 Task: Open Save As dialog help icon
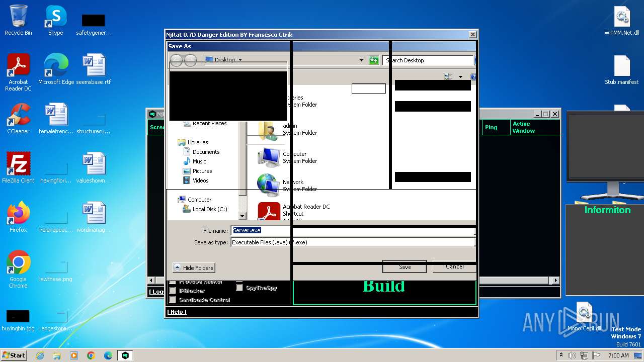click(473, 77)
